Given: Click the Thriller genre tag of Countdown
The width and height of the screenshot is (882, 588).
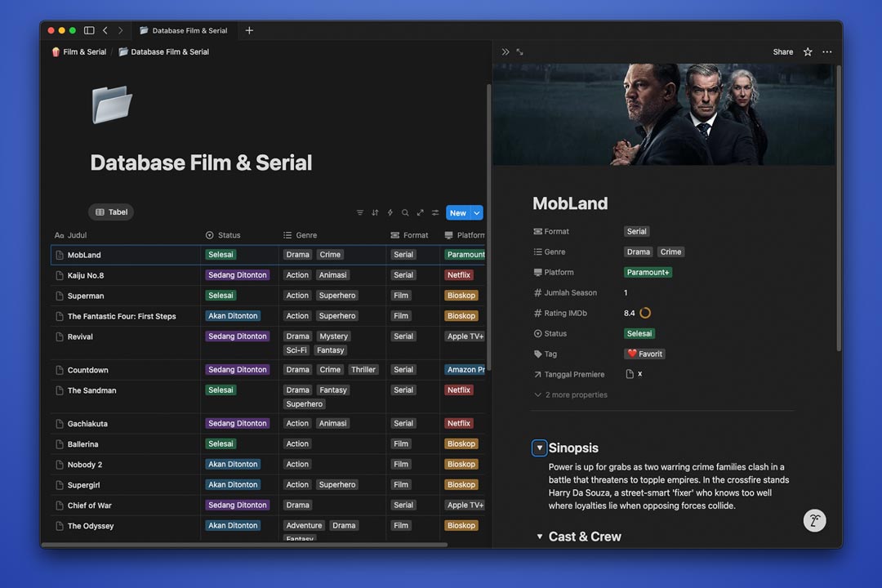Looking at the screenshot, I should tap(363, 370).
